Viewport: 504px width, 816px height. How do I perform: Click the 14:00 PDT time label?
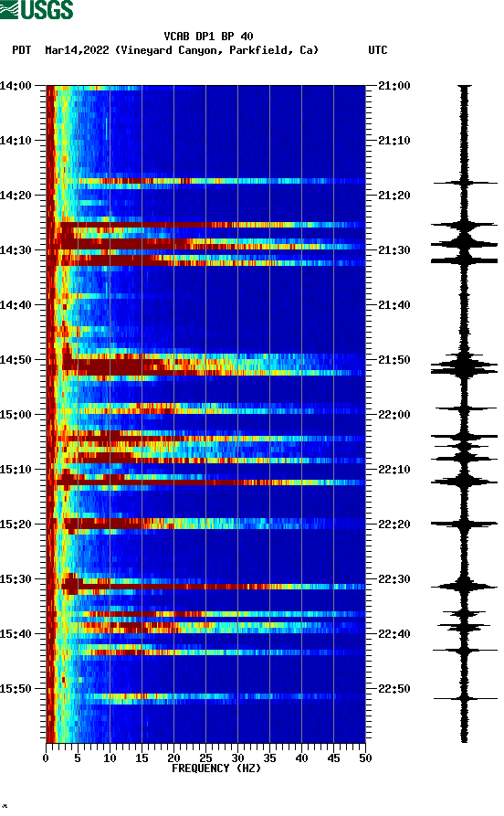16,85
